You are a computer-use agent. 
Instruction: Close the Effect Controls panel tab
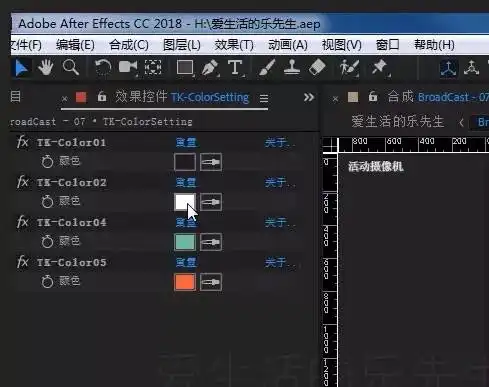pyautogui.click(x=65, y=99)
